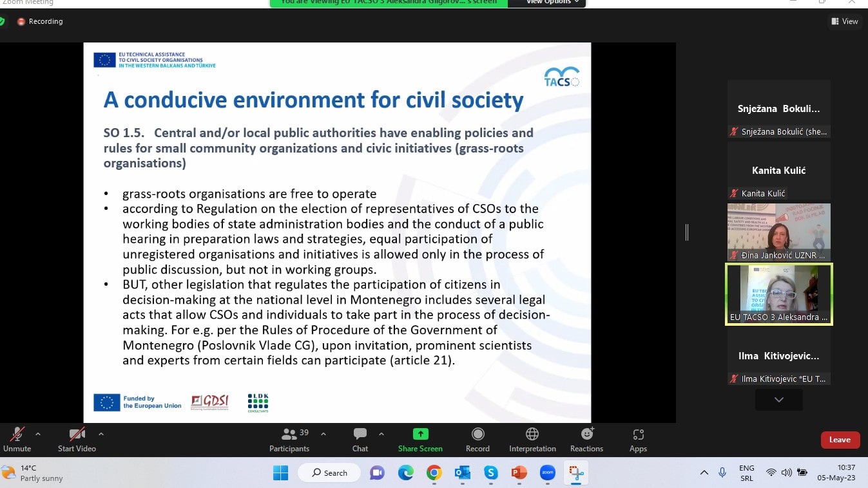The height and width of the screenshot is (488, 868).
Task: Open Windows Start menu
Action: [281, 473]
